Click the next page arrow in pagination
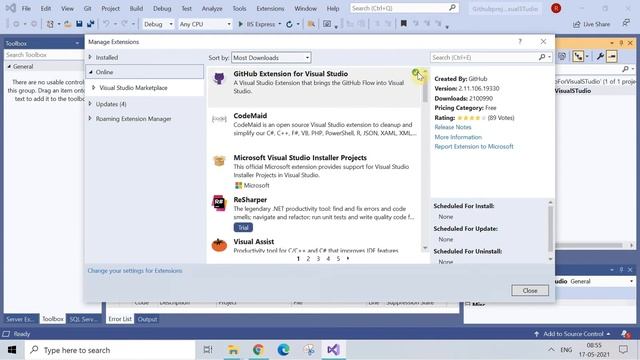The image size is (640, 360). pos(348,258)
